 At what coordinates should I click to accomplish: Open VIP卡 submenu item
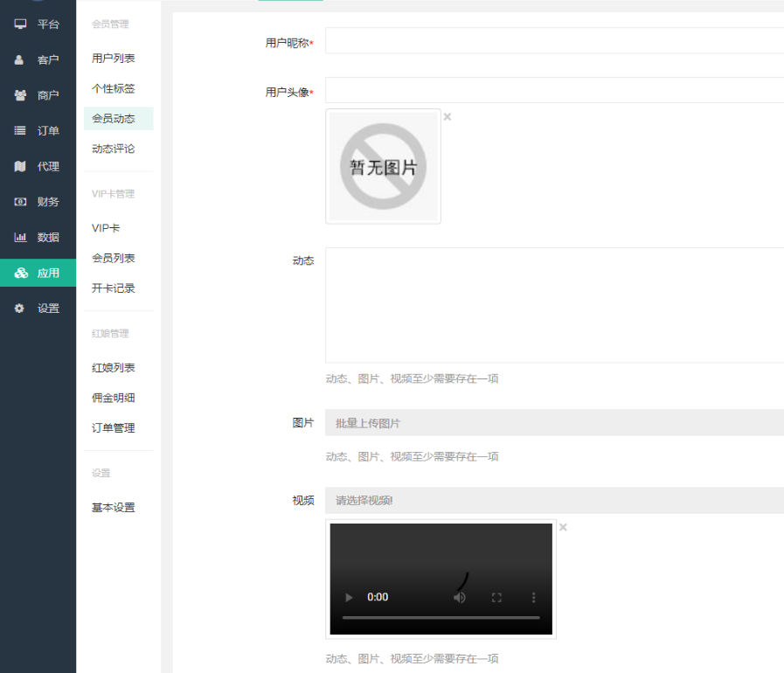[x=106, y=228]
